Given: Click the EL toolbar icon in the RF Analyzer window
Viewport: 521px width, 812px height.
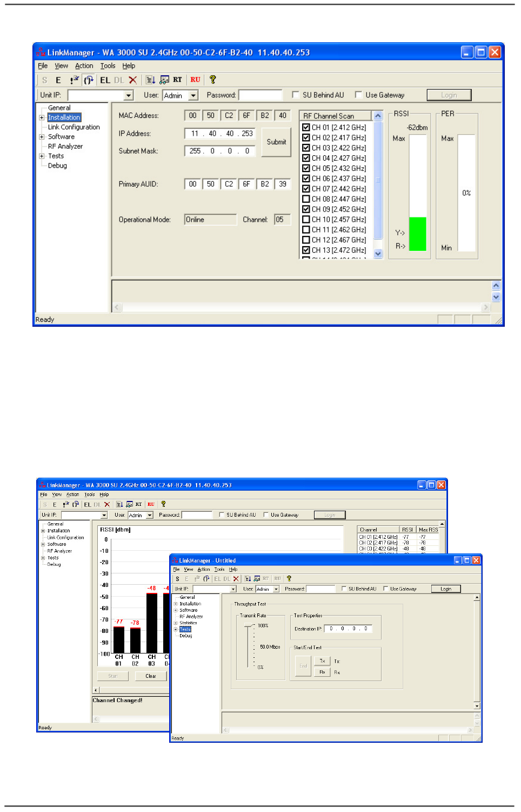Looking at the screenshot, I should (88, 505).
